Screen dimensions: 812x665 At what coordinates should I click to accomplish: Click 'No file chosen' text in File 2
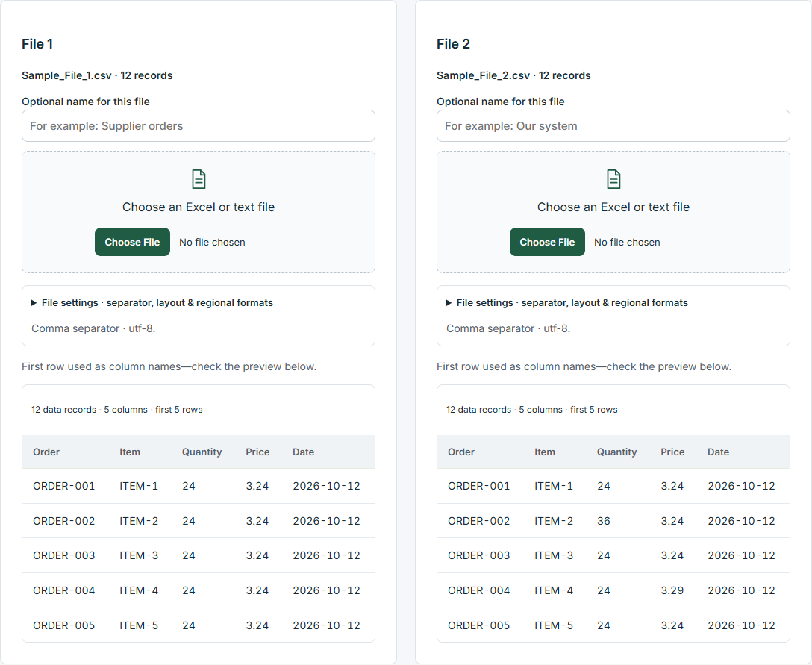(627, 242)
